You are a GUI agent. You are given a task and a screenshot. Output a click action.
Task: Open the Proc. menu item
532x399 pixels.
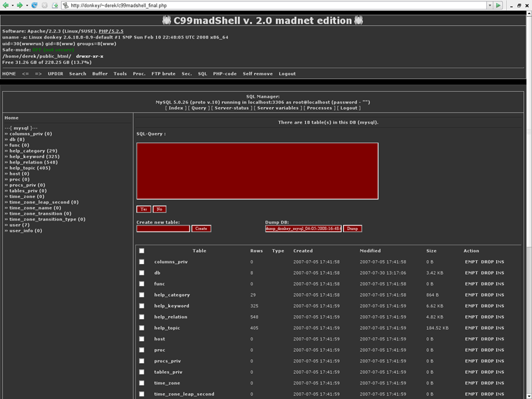point(139,74)
